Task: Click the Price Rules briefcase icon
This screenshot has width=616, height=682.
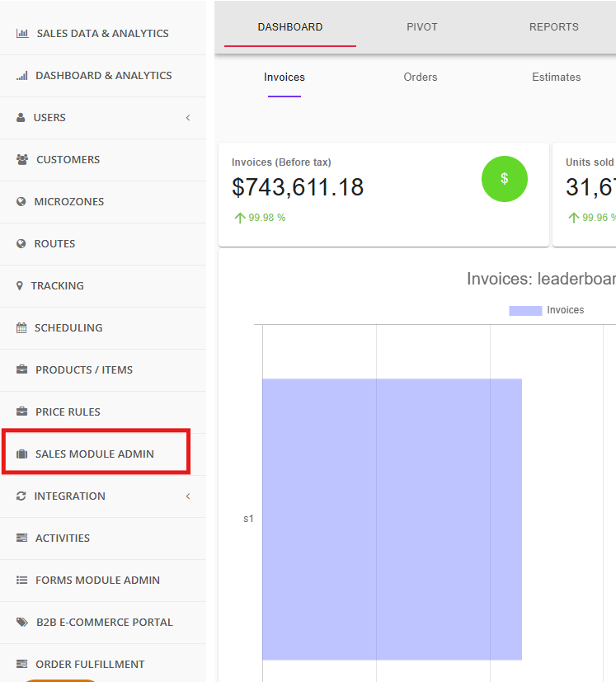Action: click(21, 412)
